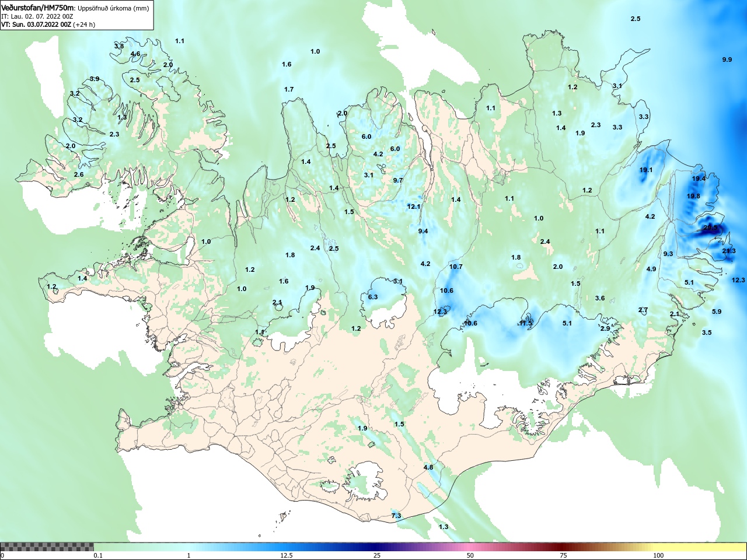The height and width of the screenshot is (560, 747).
Task: Click the 6.3 precipitation value
Action: pos(373,297)
